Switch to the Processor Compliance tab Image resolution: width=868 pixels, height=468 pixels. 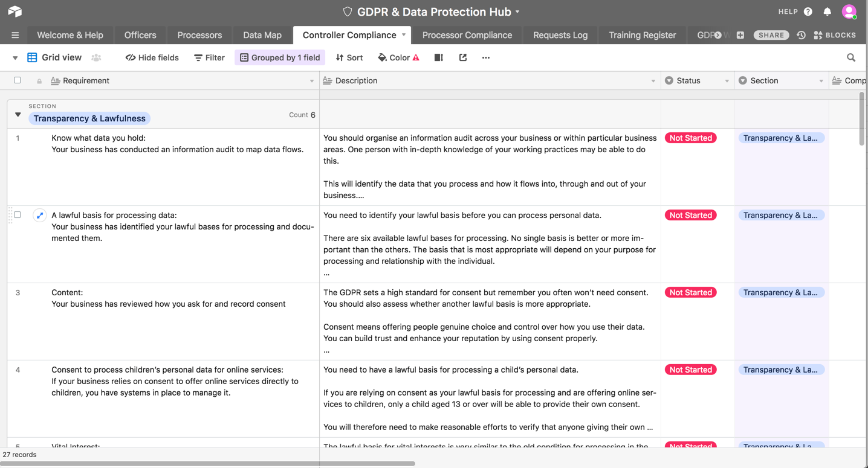(467, 35)
